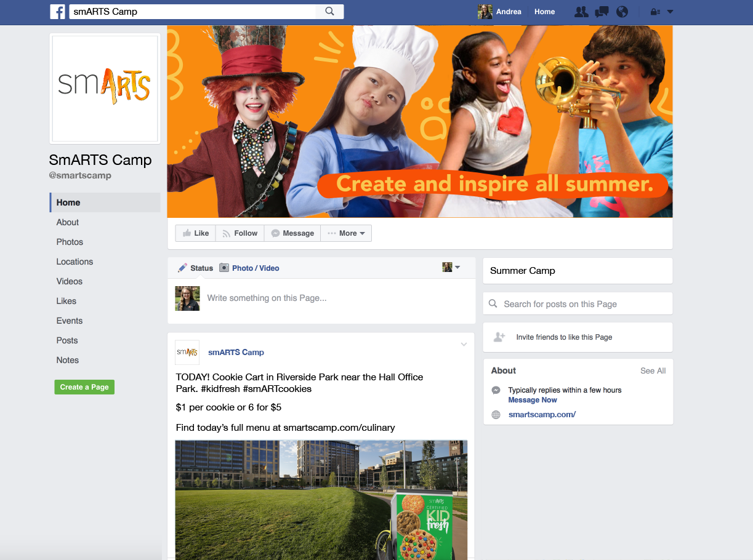Click the About heading in right panel
The image size is (753, 560).
click(x=503, y=370)
